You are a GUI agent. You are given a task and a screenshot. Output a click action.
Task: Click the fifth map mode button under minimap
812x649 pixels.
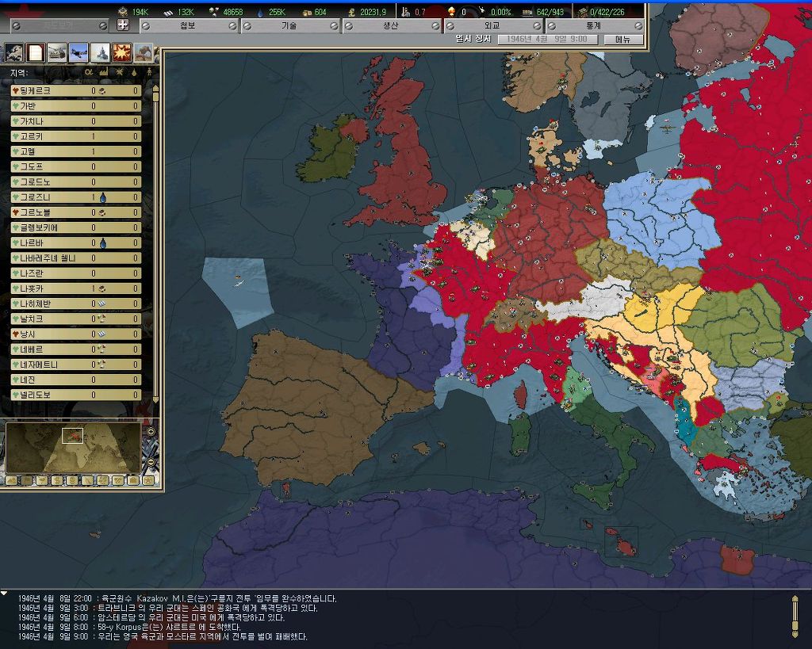click(x=72, y=481)
